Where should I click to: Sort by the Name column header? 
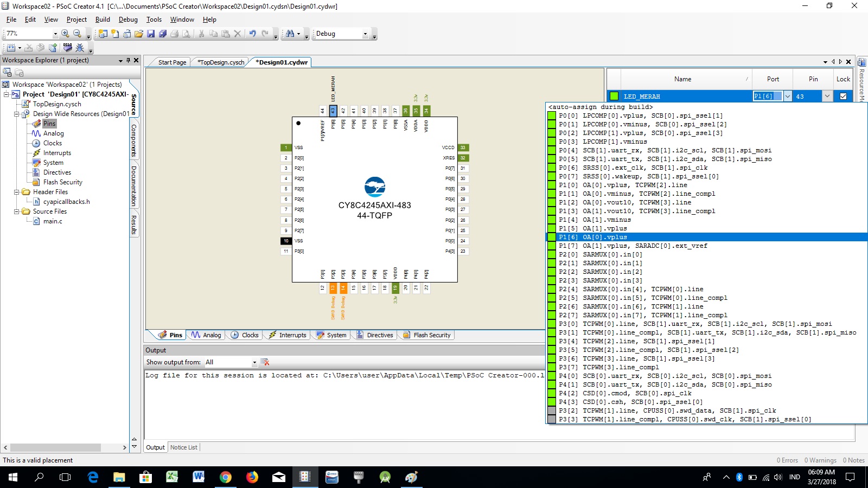[x=682, y=79]
